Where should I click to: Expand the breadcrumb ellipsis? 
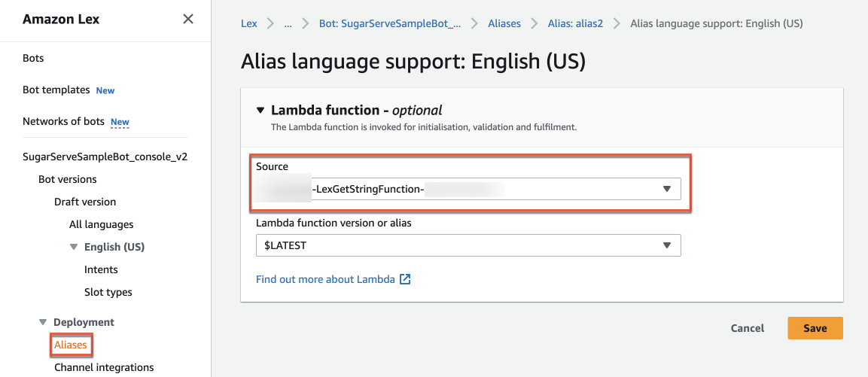tap(288, 24)
